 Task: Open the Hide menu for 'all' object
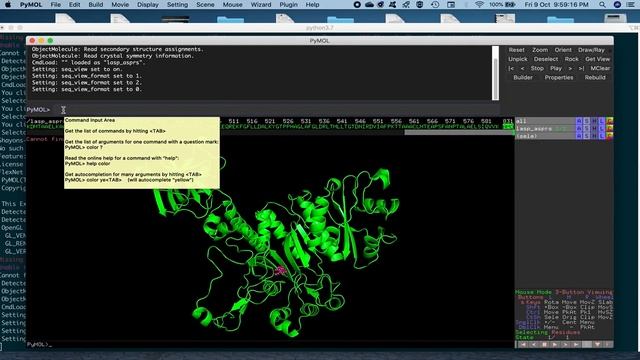(594, 121)
